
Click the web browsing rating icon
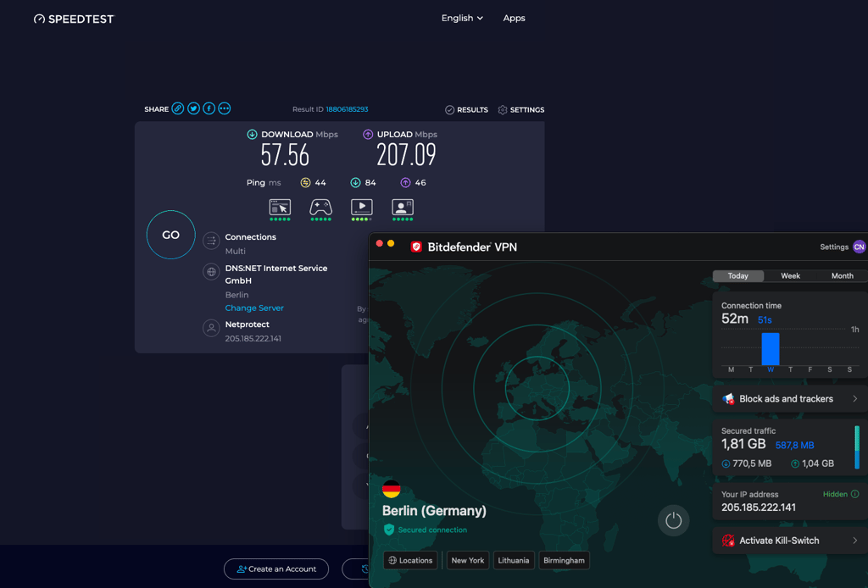coord(280,209)
